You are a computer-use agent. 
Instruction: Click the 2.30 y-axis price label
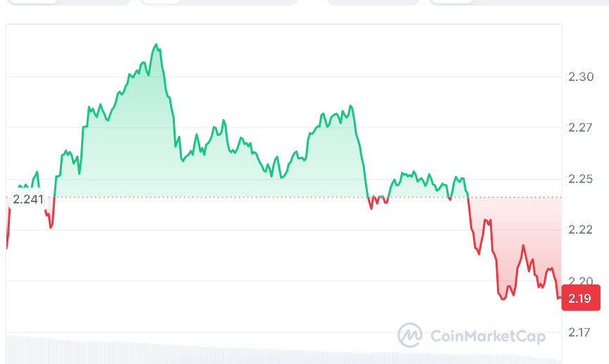click(x=581, y=77)
